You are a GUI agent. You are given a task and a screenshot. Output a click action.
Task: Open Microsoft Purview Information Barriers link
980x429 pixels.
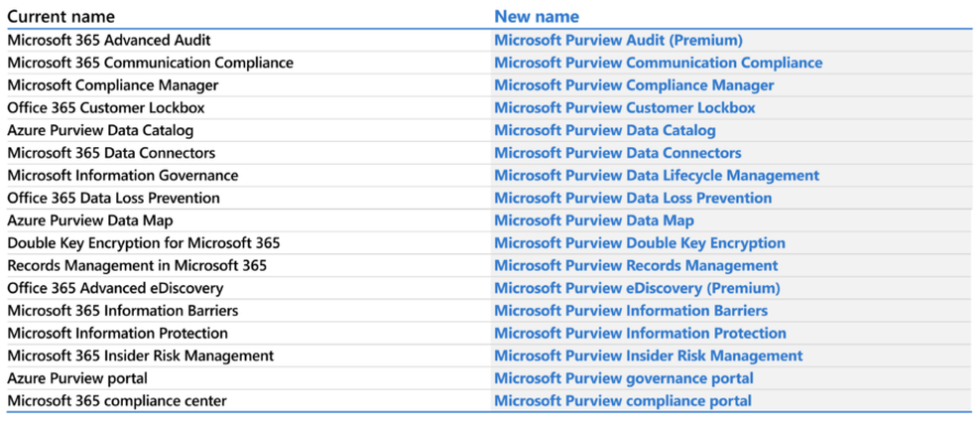click(631, 311)
